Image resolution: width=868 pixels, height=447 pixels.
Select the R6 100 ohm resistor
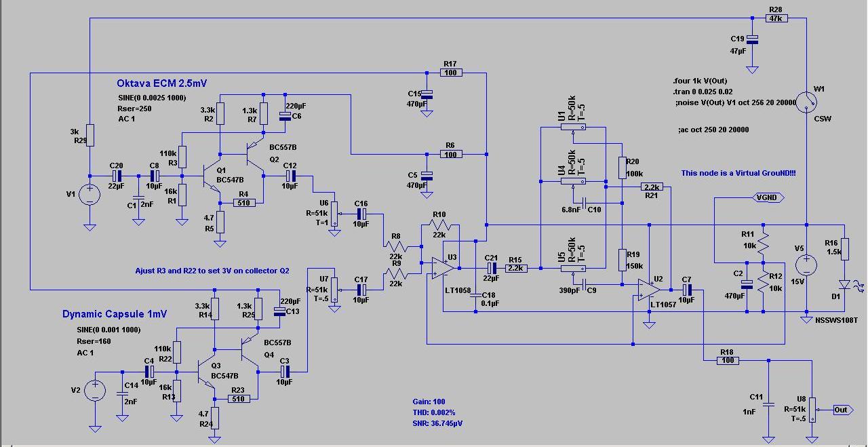tap(451, 154)
